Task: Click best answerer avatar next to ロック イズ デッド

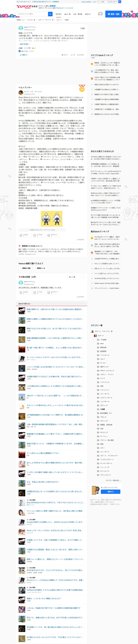Action: [21, 93]
